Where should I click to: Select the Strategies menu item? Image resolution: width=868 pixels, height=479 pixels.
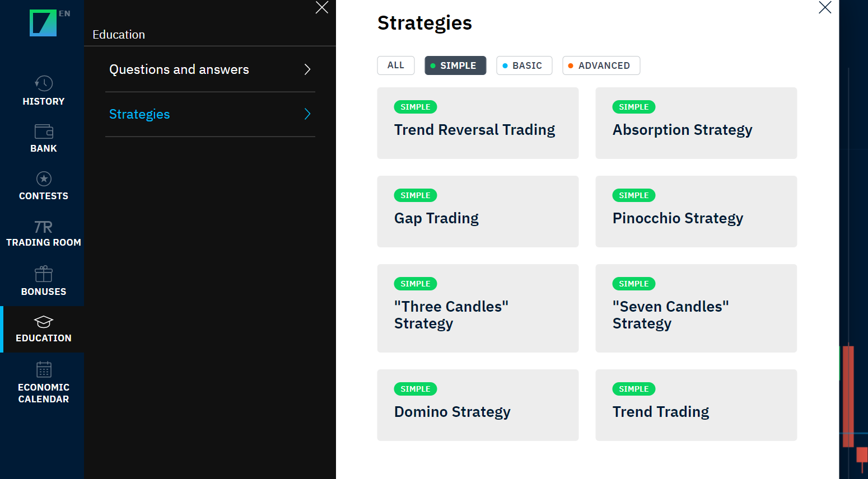pos(139,114)
